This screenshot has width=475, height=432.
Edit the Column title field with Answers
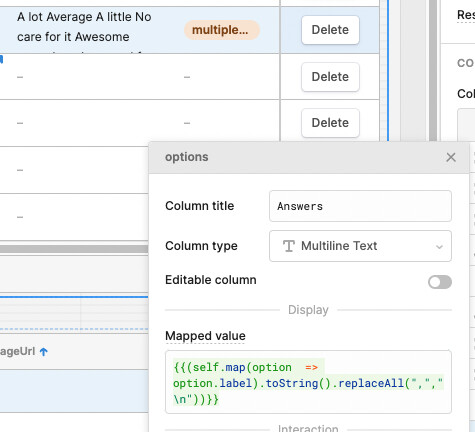[360, 206]
